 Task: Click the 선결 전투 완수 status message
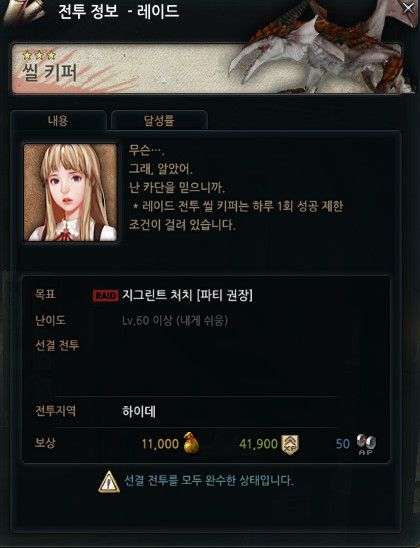point(209,481)
